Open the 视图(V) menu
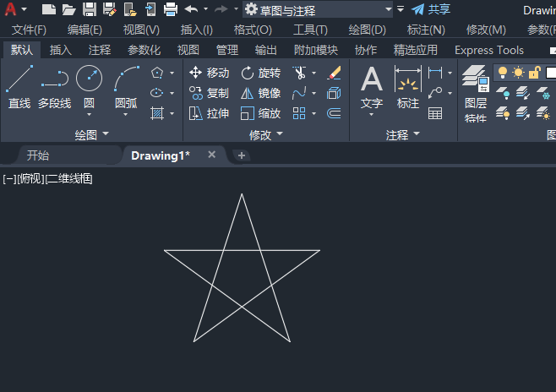Viewport: 556px width, 392px height. click(141, 30)
